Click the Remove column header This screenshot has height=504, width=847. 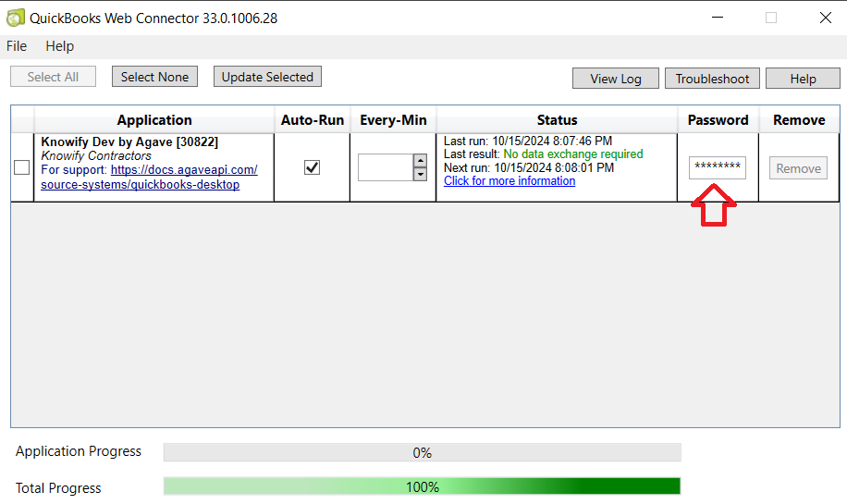799,120
